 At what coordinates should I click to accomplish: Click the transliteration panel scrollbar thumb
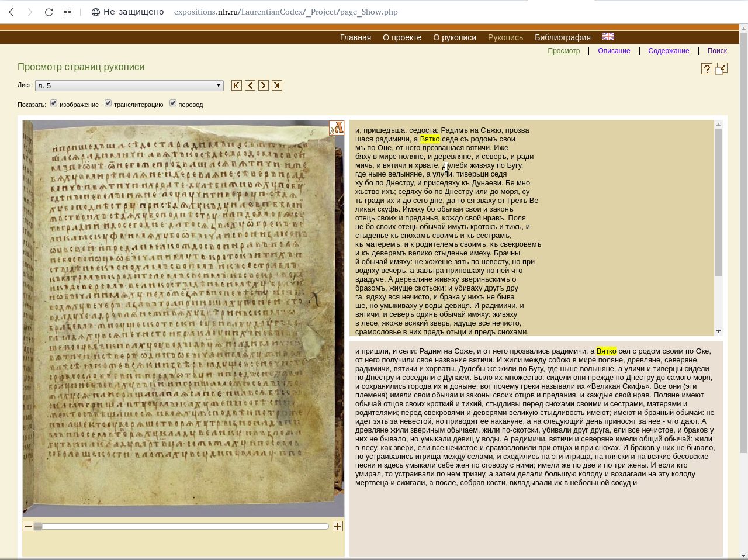pyautogui.click(x=718, y=202)
